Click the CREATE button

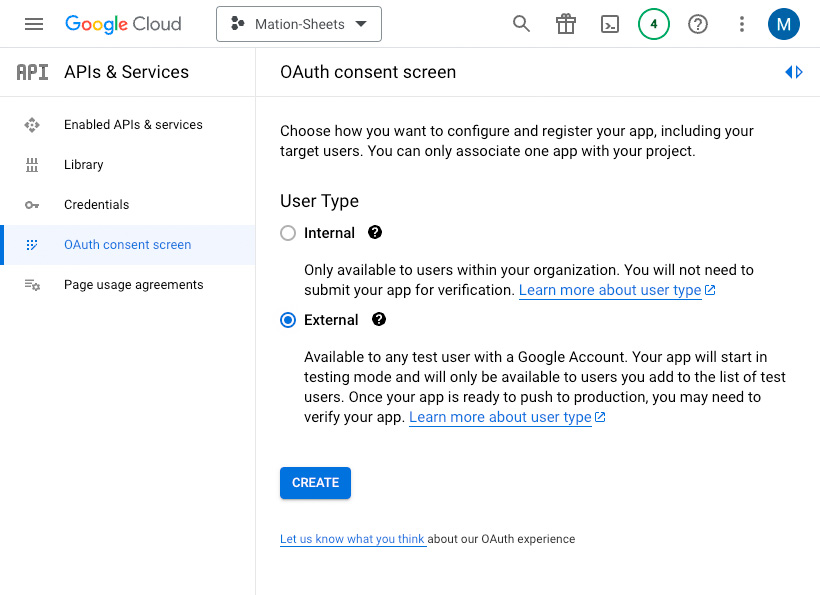click(315, 483)
